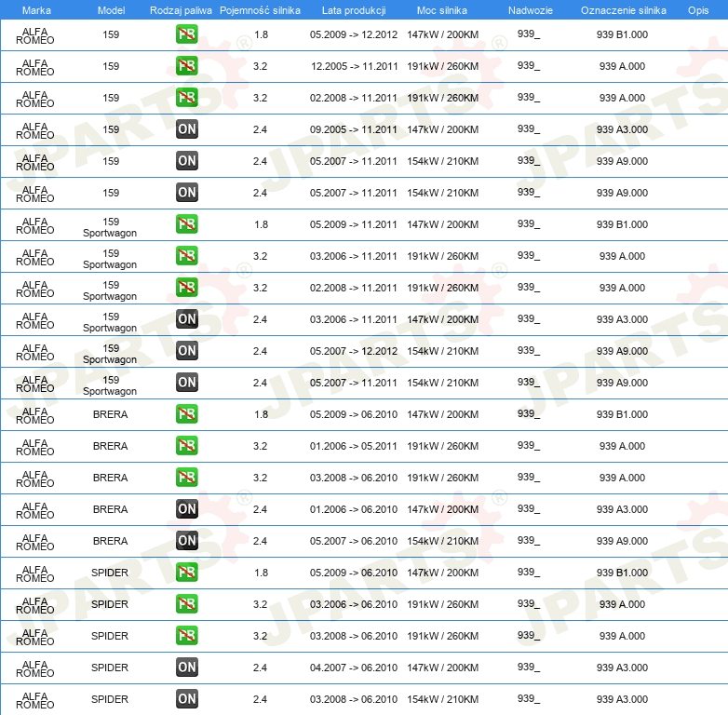
Task: Click ON diesel icon in BRERA 147kW row
Action: 186,509
